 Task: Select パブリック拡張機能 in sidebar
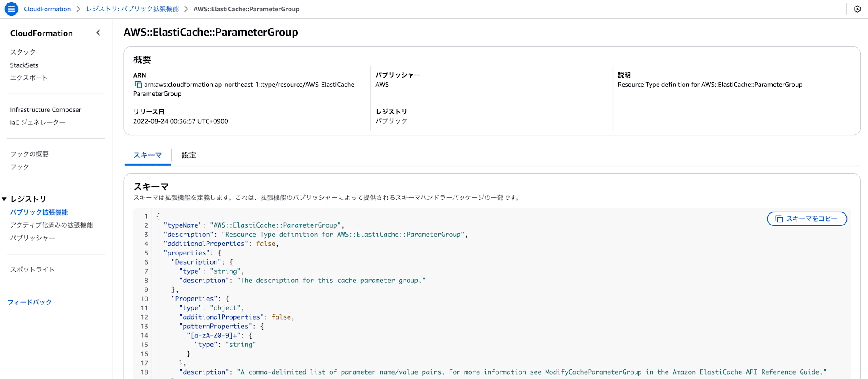pyautogui.click(x=39, y=212)
